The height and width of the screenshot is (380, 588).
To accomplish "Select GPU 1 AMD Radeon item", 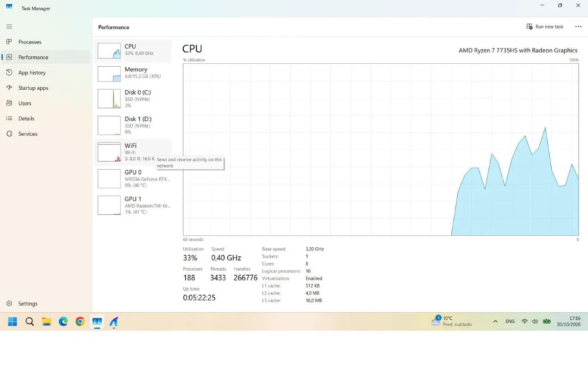I will (133, 205).
